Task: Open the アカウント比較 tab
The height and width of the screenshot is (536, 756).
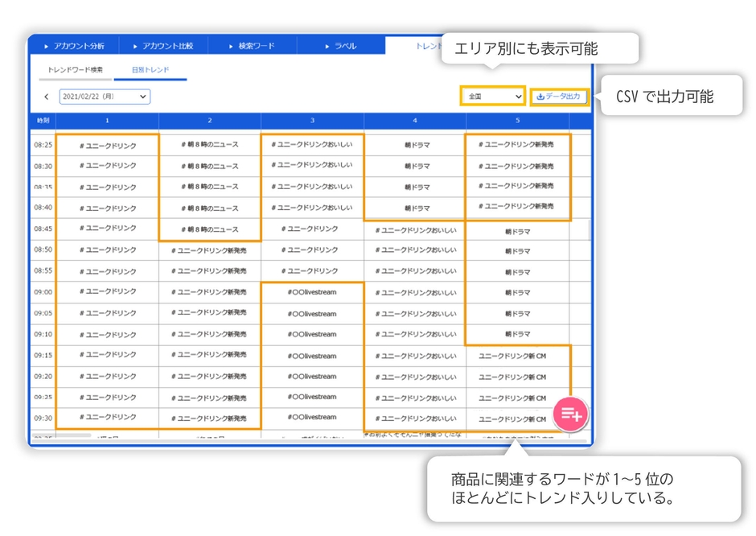Action: tap(169, 45)
